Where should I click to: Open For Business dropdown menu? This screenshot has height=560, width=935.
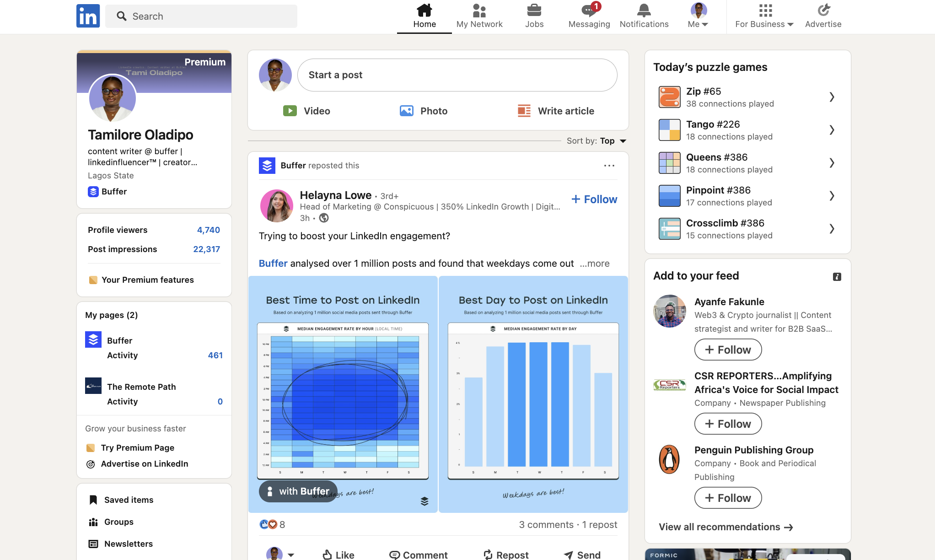pyautogui.click(x=763, y=16)
